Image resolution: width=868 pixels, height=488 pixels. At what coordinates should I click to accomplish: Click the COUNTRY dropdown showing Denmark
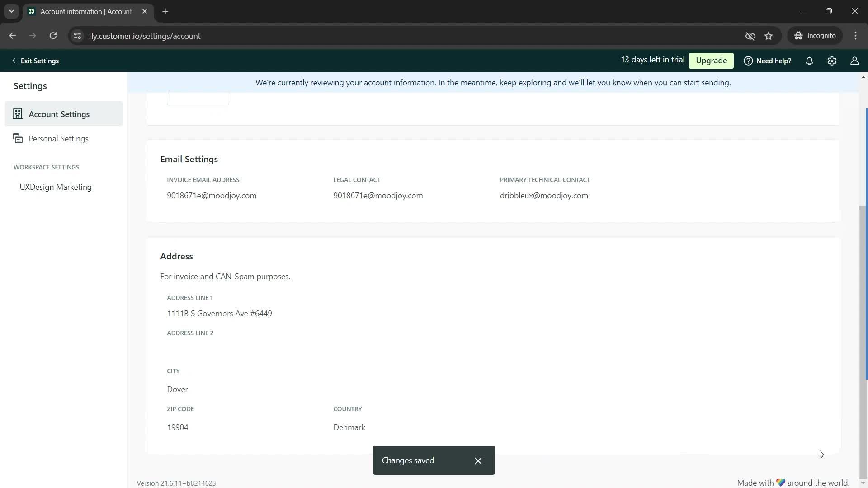click(349, 427)
